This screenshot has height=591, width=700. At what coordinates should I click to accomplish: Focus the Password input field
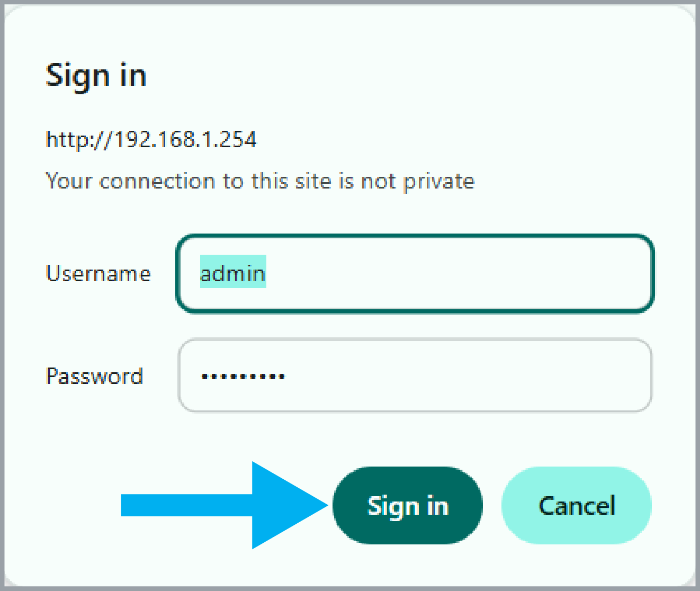(x=415, y=375)
